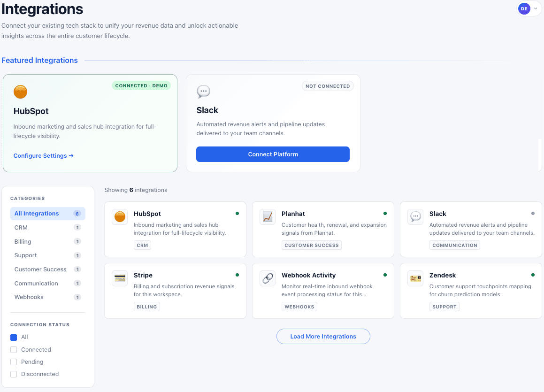Click the green status dot on the Planhat card
544x392 pixels.
coord(385,213)
